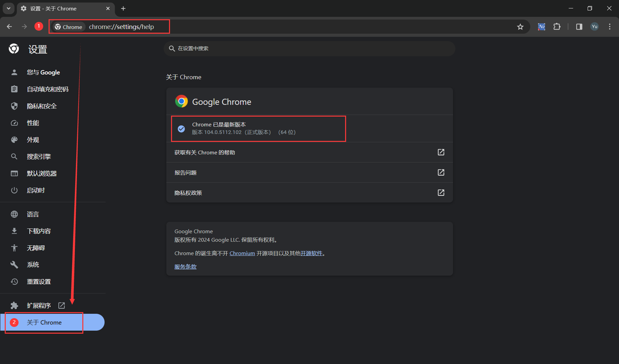The width and height of the screenshot is (619, 364).
Task: Open 隐私权政策 row
Action: point(309,193)
